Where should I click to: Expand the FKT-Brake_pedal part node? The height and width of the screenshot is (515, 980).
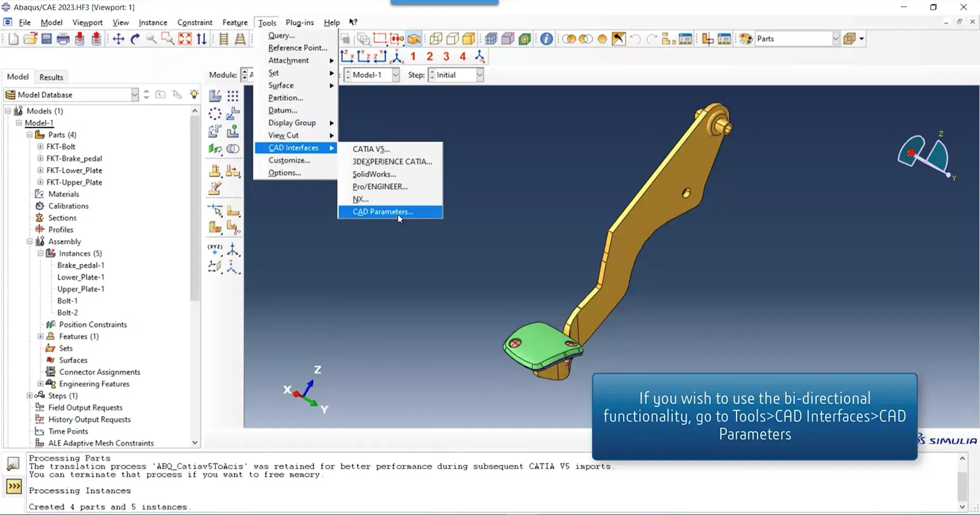coord(41,158)
